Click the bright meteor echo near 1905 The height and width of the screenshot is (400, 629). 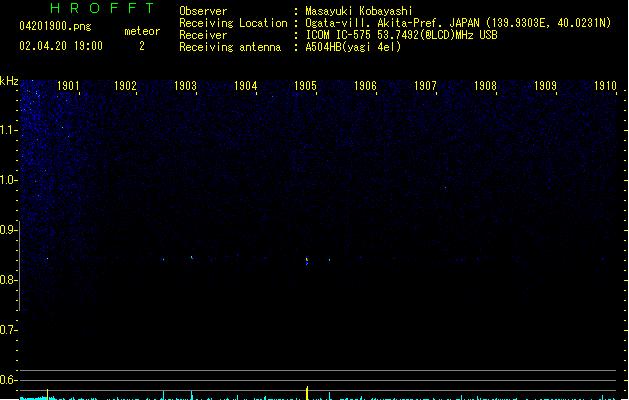click(307, 261)
